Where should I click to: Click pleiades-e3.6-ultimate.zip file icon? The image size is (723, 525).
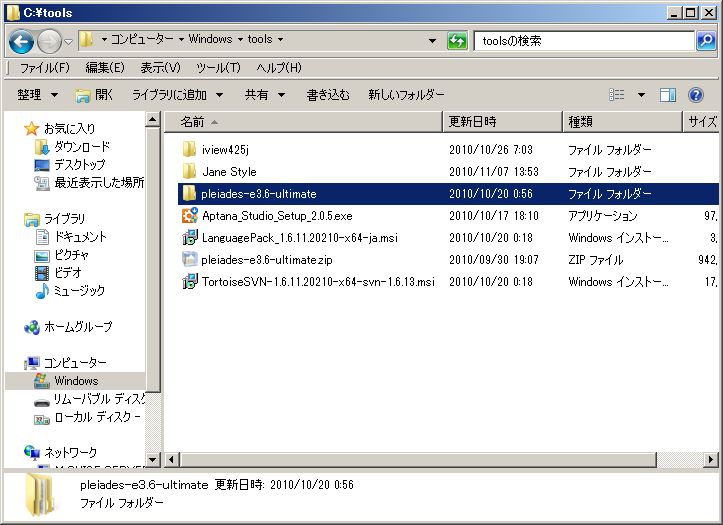[190, 259]
